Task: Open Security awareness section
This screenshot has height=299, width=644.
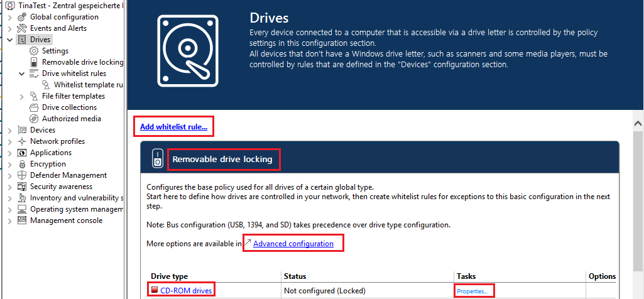Action: tap(61, 187)
